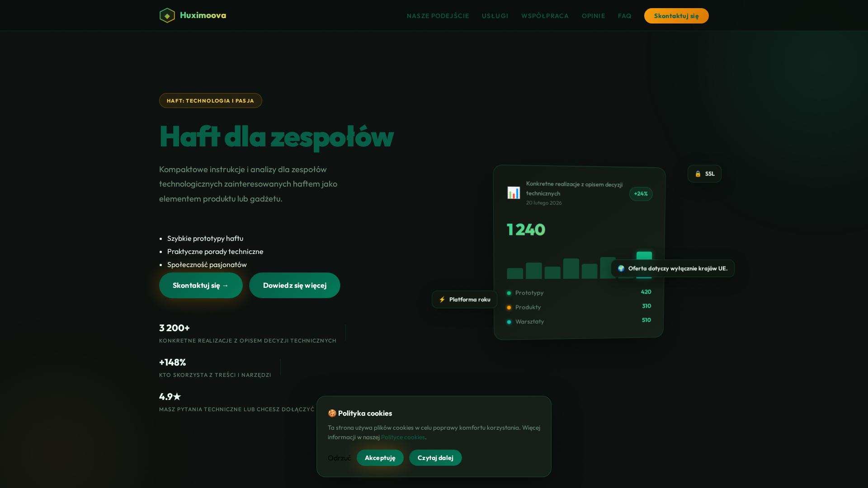Click the 4.9★ rating statistic

(170, 397)
